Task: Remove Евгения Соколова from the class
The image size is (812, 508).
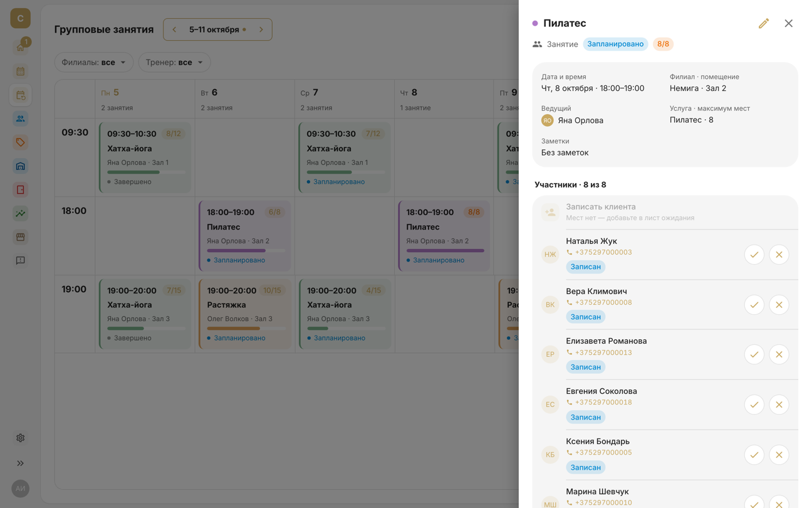Action: click(x=779, y=405)
